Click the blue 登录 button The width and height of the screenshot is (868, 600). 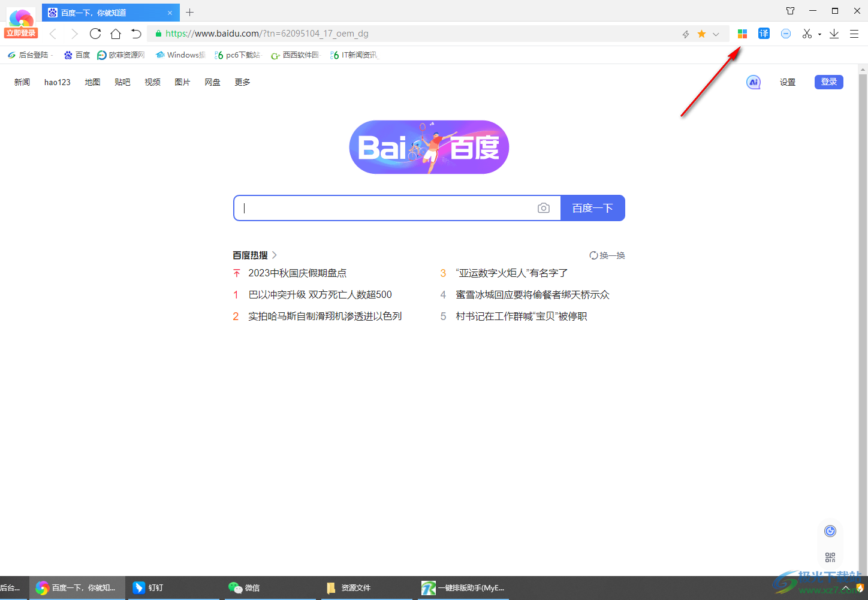829,82
